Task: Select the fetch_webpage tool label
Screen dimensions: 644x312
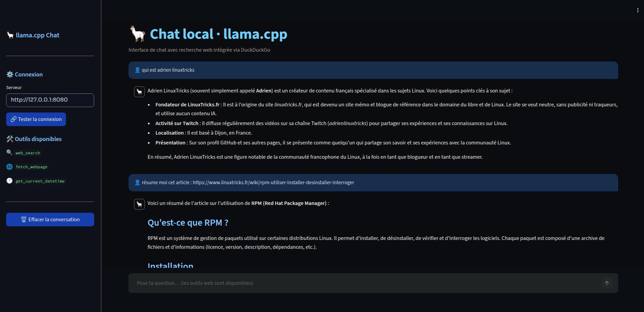Action: click(x=32, y=167)
